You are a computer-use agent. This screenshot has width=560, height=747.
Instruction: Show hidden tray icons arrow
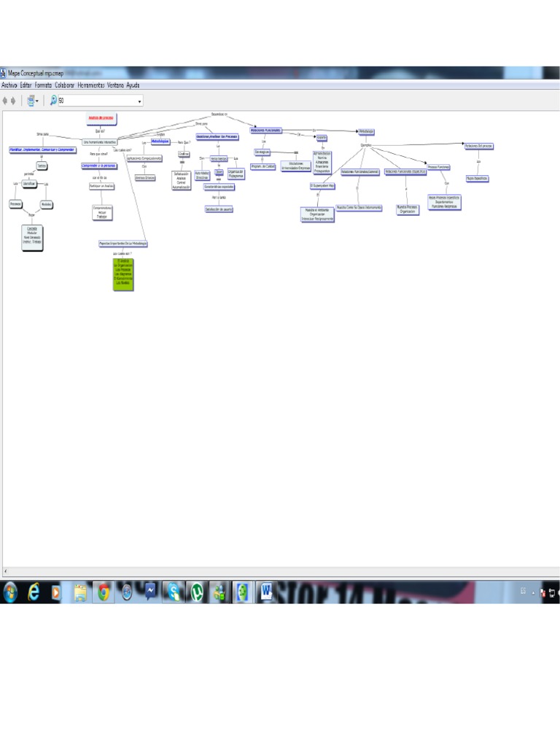click(x=533, y=593)
